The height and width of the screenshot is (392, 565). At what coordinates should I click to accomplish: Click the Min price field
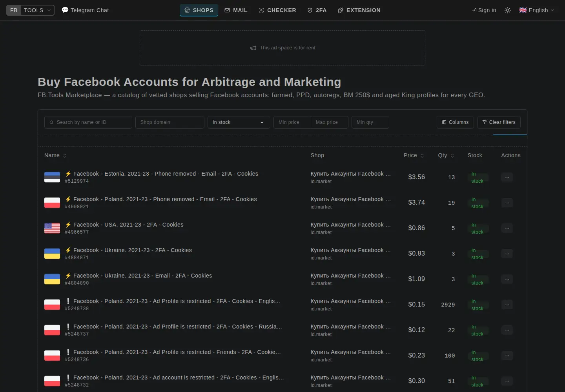click(x=292, y=122)
